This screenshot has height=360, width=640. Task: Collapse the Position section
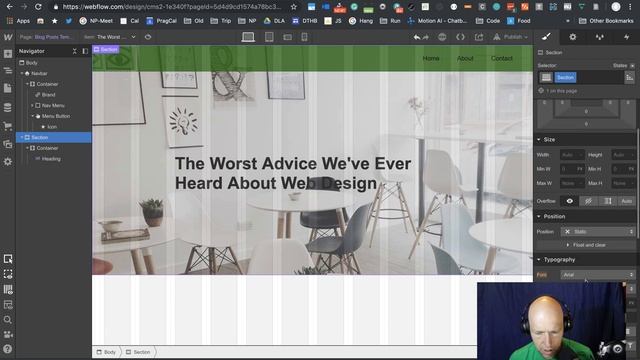(x=539, y=216)
